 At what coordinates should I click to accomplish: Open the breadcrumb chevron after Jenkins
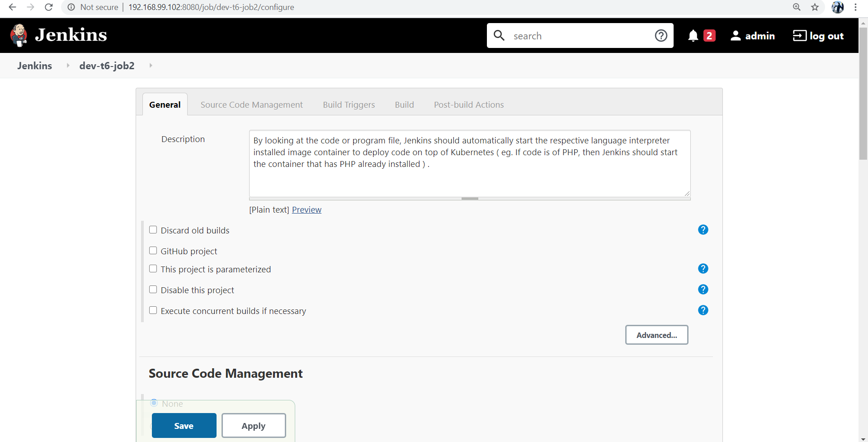point(67,65)
